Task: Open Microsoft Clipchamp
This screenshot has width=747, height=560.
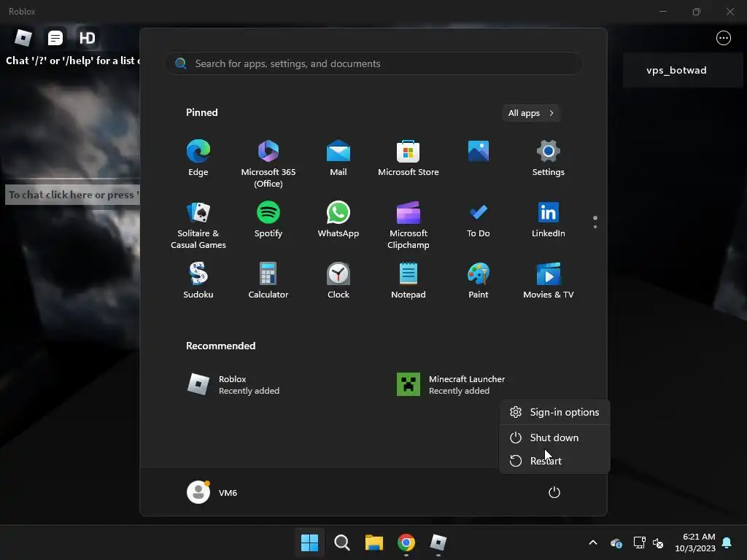Action: click(x=409, y=225)
